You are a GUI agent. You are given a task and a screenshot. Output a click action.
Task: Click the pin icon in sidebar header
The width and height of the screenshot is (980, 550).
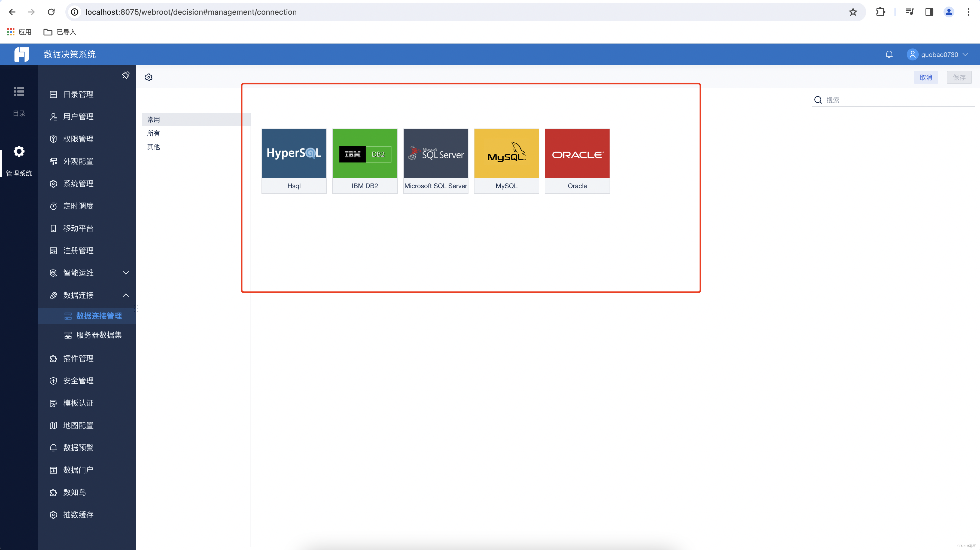coord(126,75)
